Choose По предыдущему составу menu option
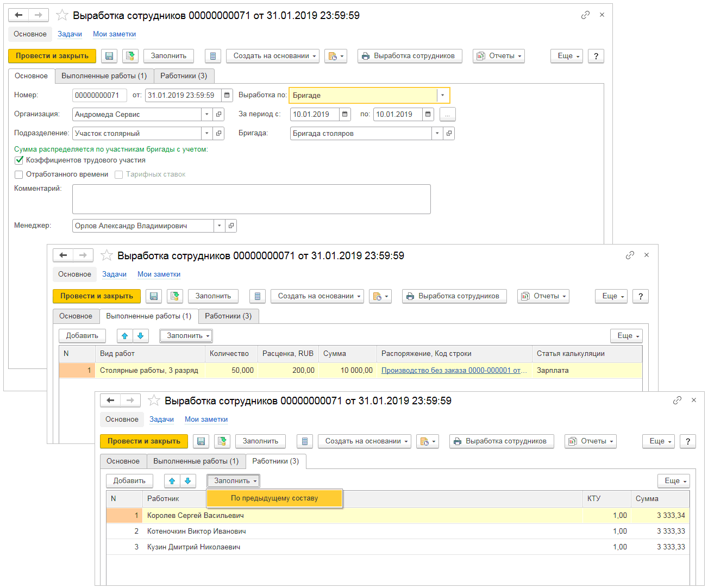This screenshot has width=708, height=588. (274, 498)
